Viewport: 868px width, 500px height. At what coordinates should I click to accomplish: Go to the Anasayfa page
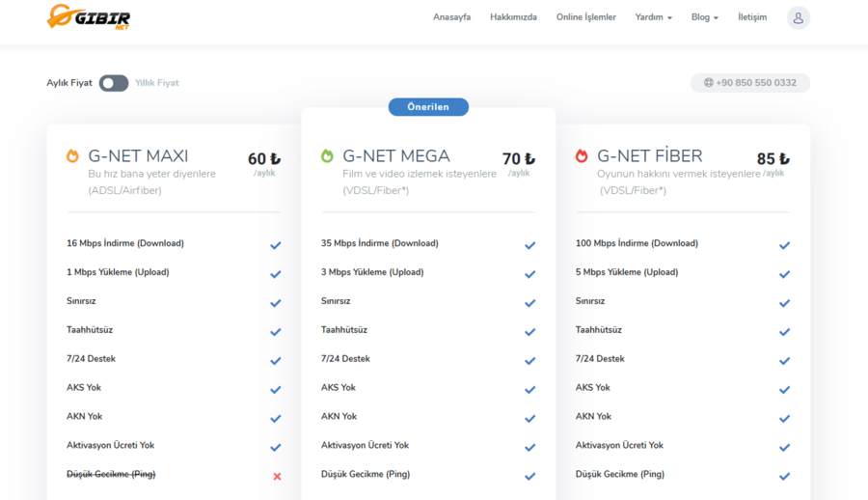(x=451, y=17)
